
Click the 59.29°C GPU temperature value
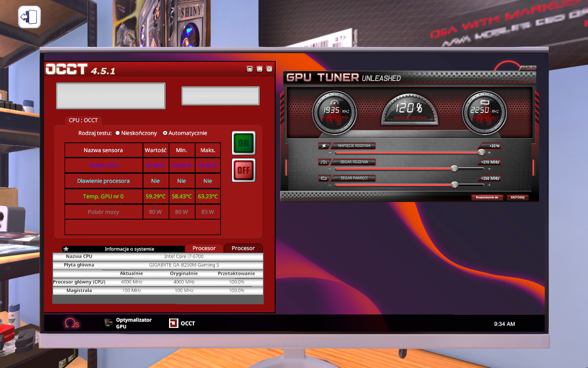[x=156, y=196]
